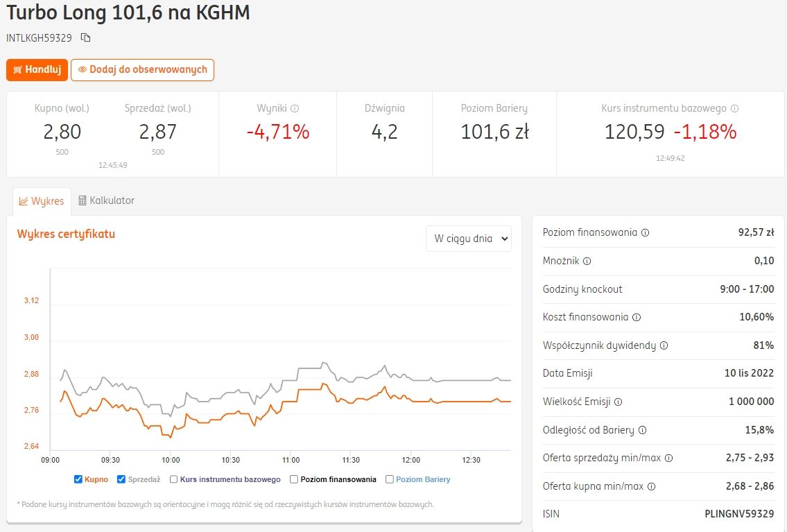Show info for Poziom finansowania row
Image resolution: width=787 pixels, height=532 pixels.
[646, 233]
